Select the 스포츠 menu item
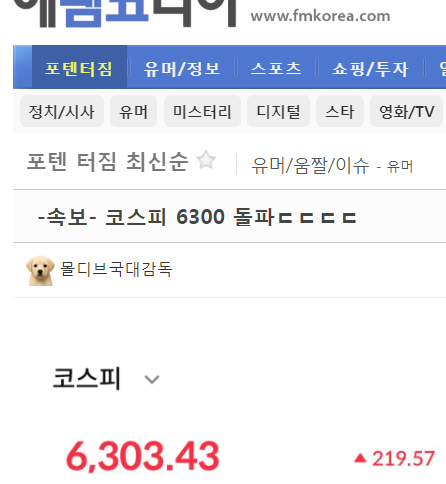The image size is (446, 484). tap(276, 69)
